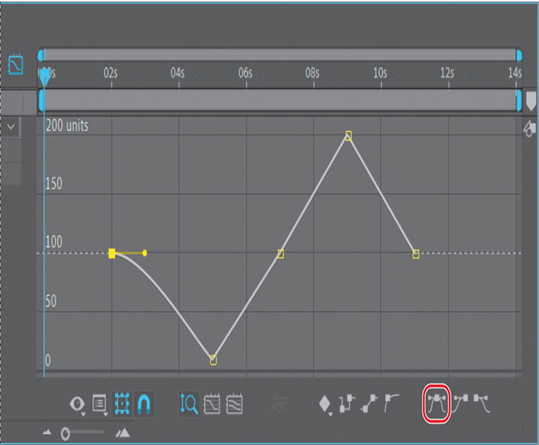The height and width of the screenshot is (445, 539).
Task: Toggle the Snap magnet button
Action: click(144, 404)
